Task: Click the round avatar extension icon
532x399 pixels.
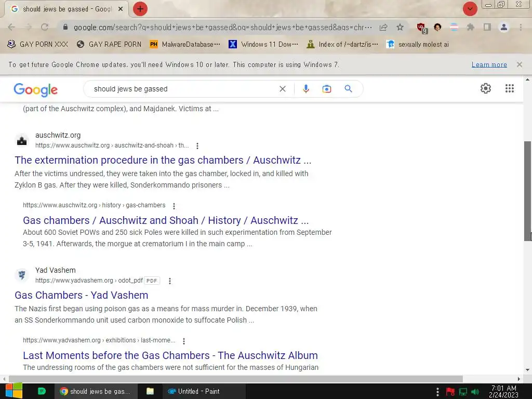Action: (437, 27)
